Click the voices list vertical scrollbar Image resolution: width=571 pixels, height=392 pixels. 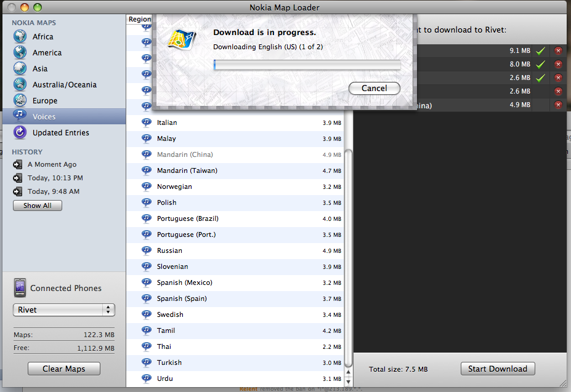[348, 258]
